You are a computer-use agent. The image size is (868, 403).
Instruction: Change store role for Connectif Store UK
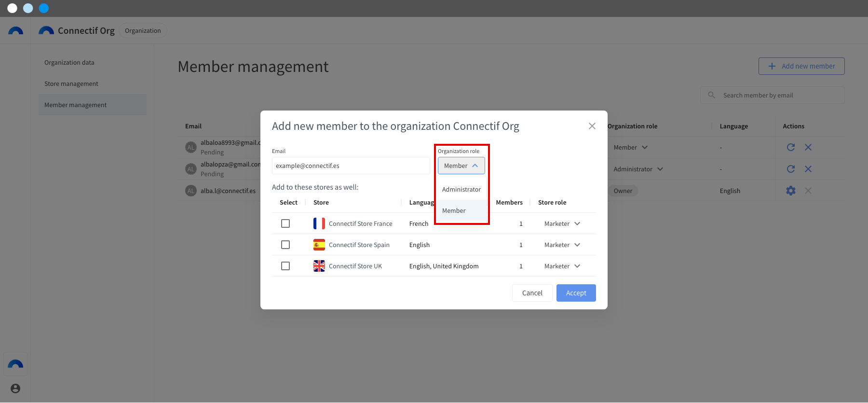562,266
